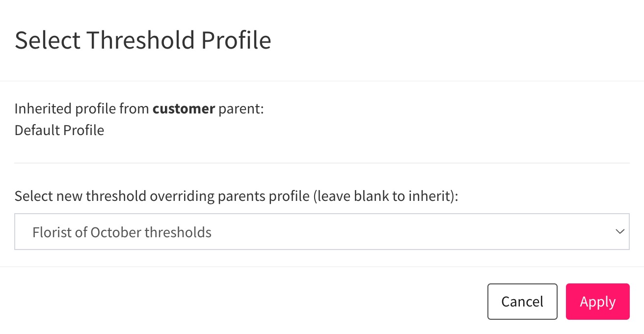Click the 'Florist of October thresholds' text

pos(122,231)
